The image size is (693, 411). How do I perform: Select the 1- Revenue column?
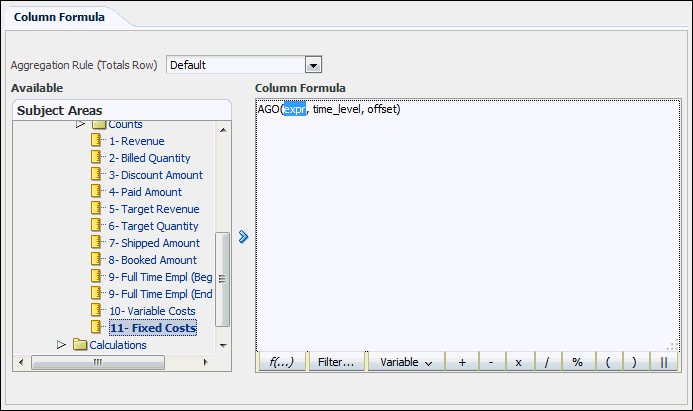137,141
